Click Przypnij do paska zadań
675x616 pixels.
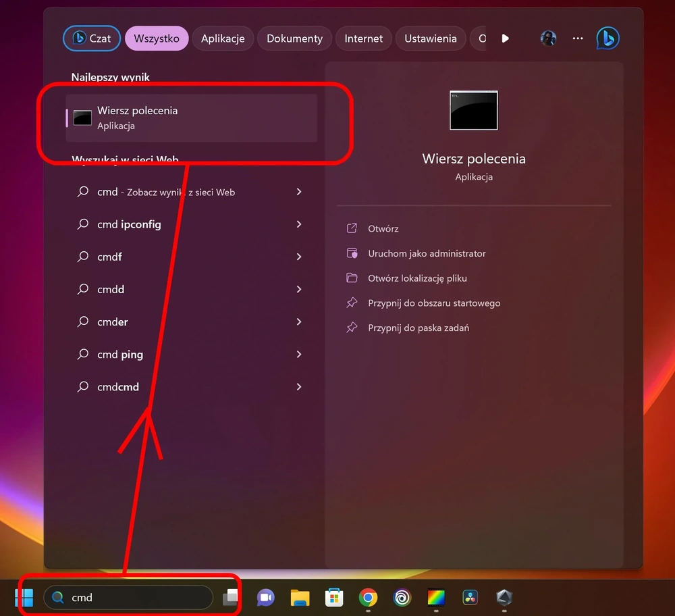[418, 328]
